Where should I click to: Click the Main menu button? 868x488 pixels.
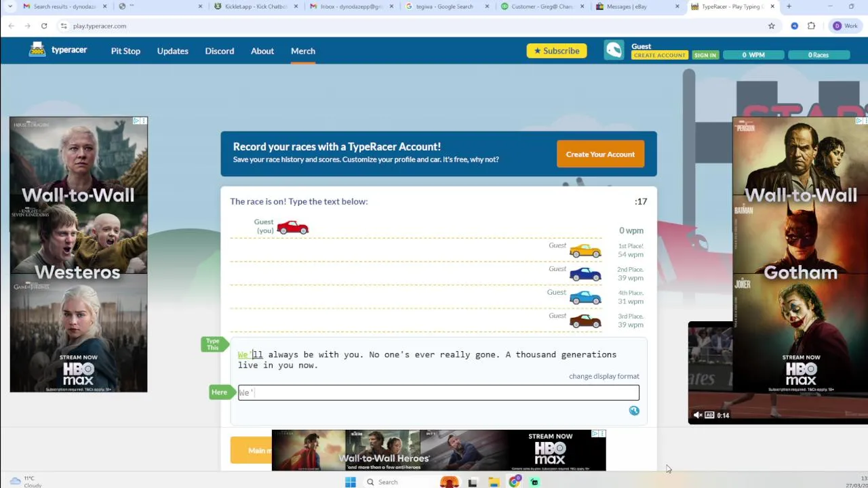point(251,450)
